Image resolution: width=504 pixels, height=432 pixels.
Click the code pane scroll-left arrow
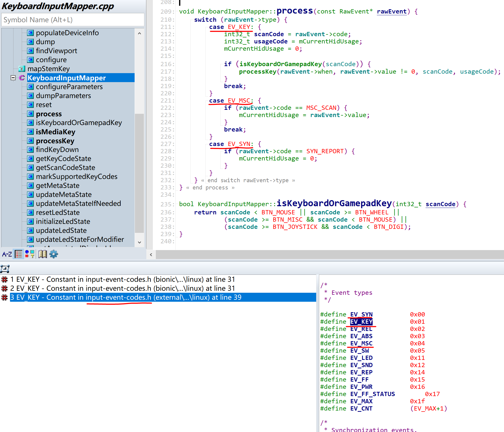click(151, 255)
